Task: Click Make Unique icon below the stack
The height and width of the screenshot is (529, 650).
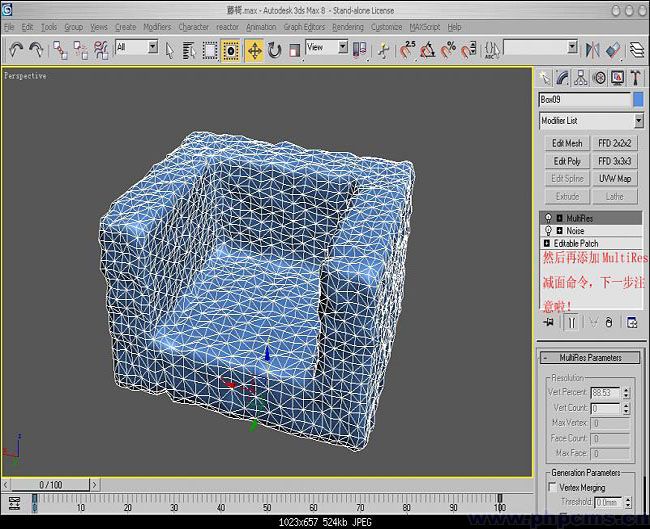Action: (594, 322)
